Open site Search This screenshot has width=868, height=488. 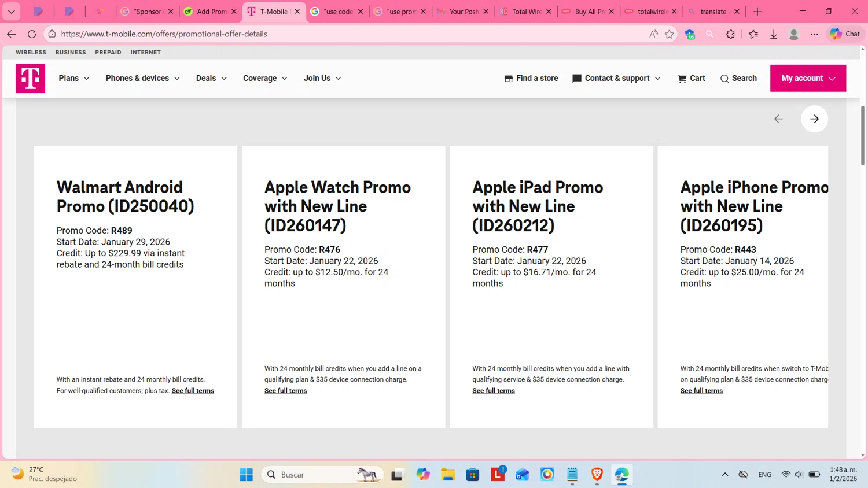tap(738, 78)
